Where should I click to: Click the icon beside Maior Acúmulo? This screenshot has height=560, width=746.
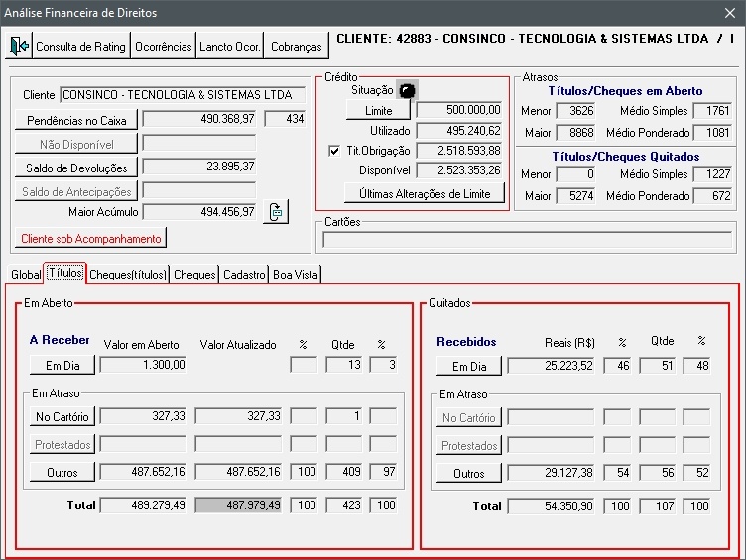[276, 212]
